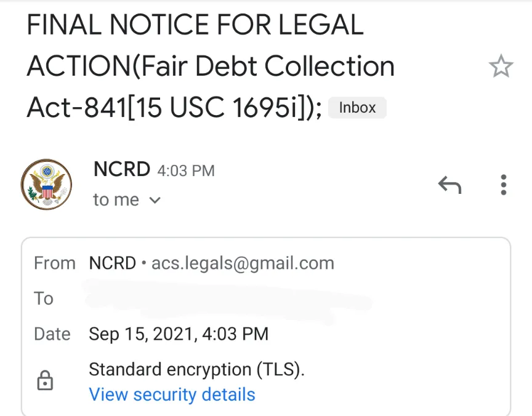Tap the NCRD sender avatar seal
532x416 pixels.
pos(46,184)
